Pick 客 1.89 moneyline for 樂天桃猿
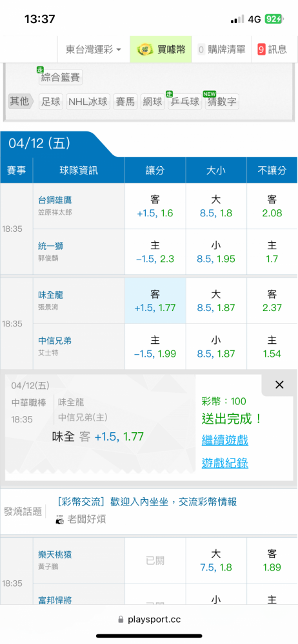 pos(272,561)
